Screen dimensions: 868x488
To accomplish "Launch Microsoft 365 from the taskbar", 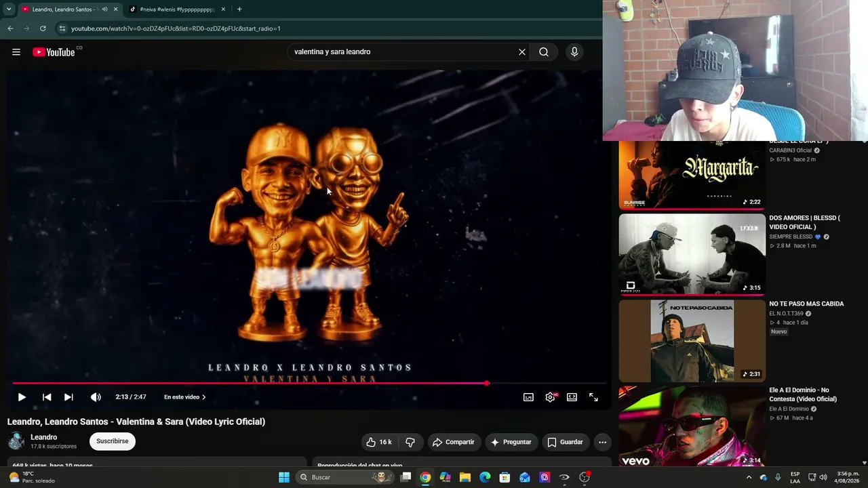I will (445, 477).
